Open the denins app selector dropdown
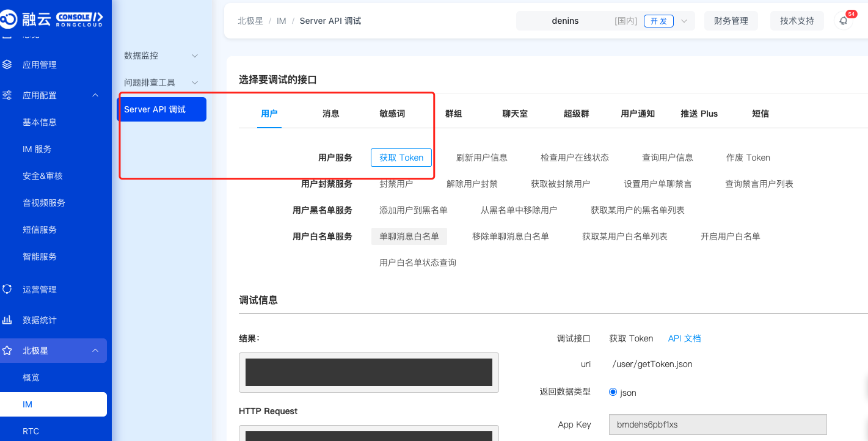This screenshot has height=441, width=868. coord(605,21)
